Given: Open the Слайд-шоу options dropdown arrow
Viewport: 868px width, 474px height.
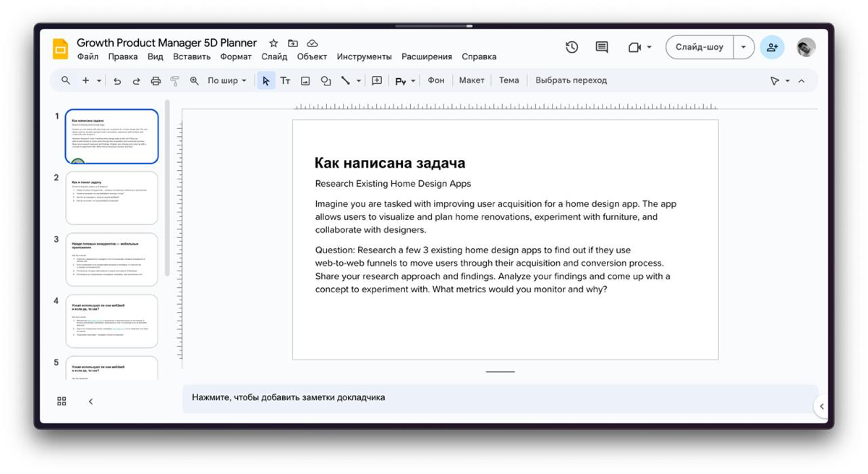Looking at the screenshot, I should tap(744, 47).
